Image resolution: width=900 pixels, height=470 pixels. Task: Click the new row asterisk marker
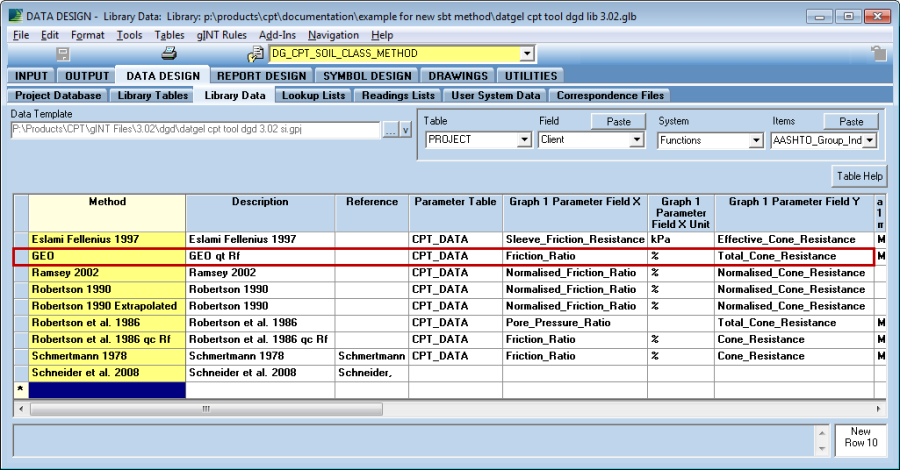(20, 388)
